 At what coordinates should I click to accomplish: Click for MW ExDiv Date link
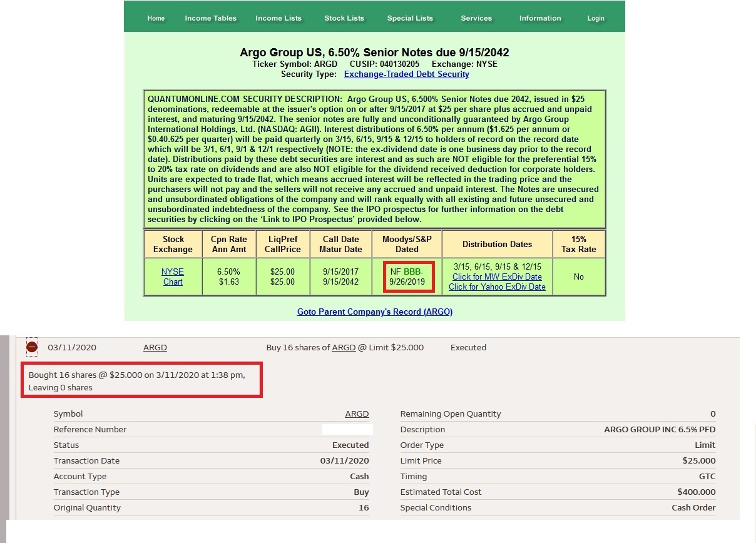click(x=497, y=277)
